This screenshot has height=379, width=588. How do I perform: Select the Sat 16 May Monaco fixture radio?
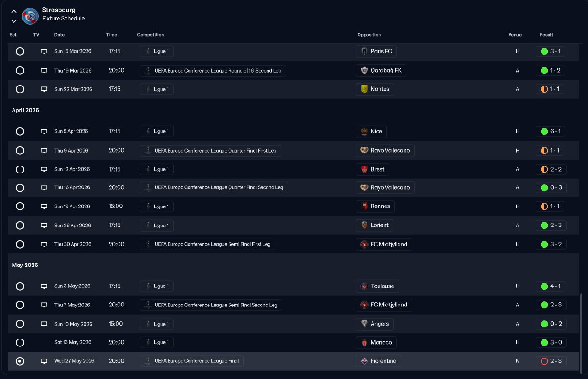click(20, 343)
